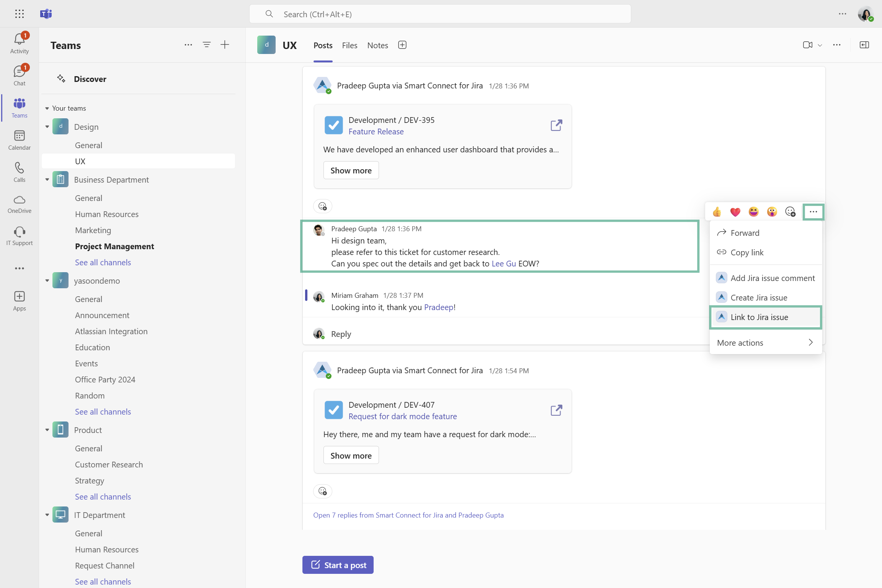Expand the More actions submenu

(x=766, y=343)
